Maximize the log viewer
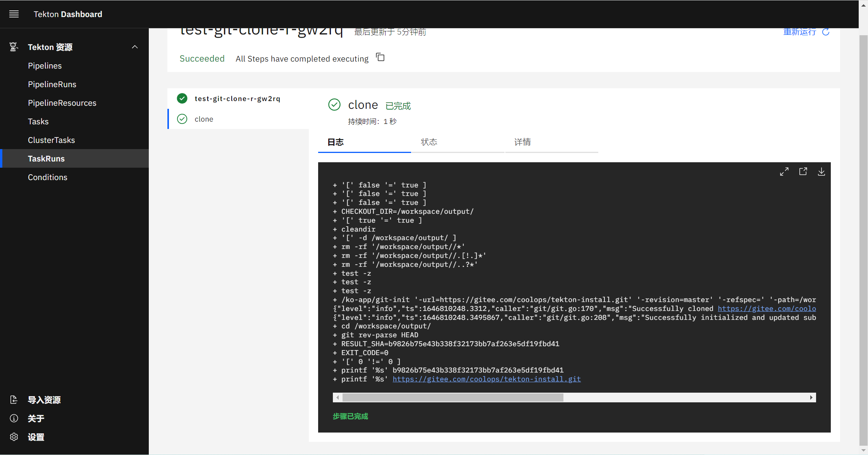The width and height of the screenshot is (868, 455). coord(784,172)
